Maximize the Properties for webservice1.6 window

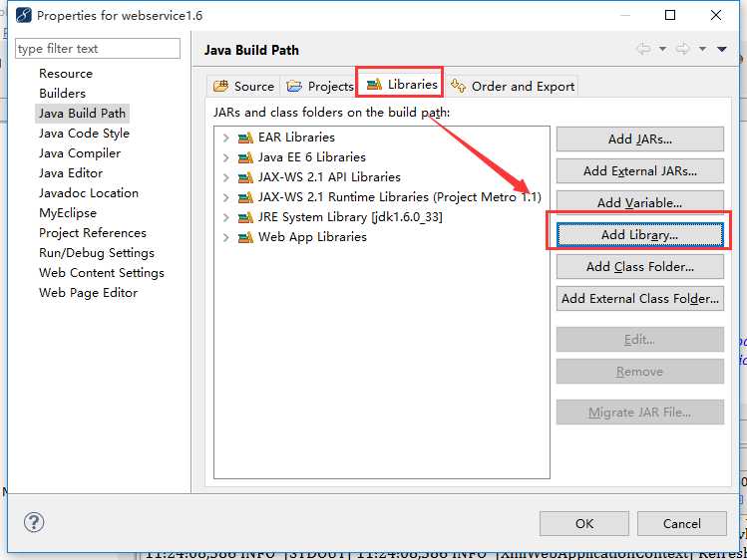click(x=670, y=15)
